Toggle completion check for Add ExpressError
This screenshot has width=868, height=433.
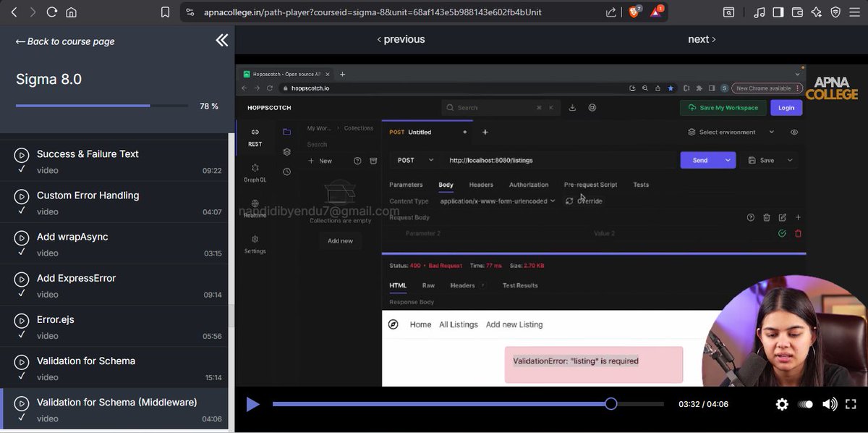coord(22,293)
